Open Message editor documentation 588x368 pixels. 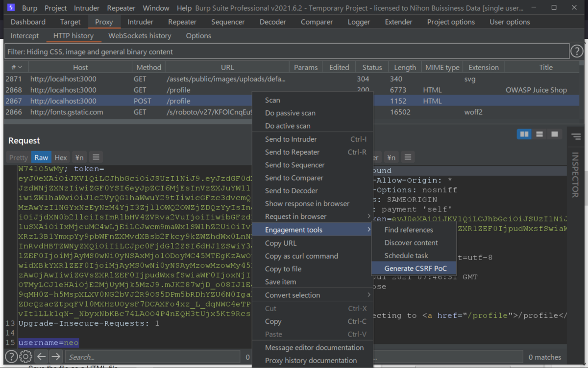312,347
